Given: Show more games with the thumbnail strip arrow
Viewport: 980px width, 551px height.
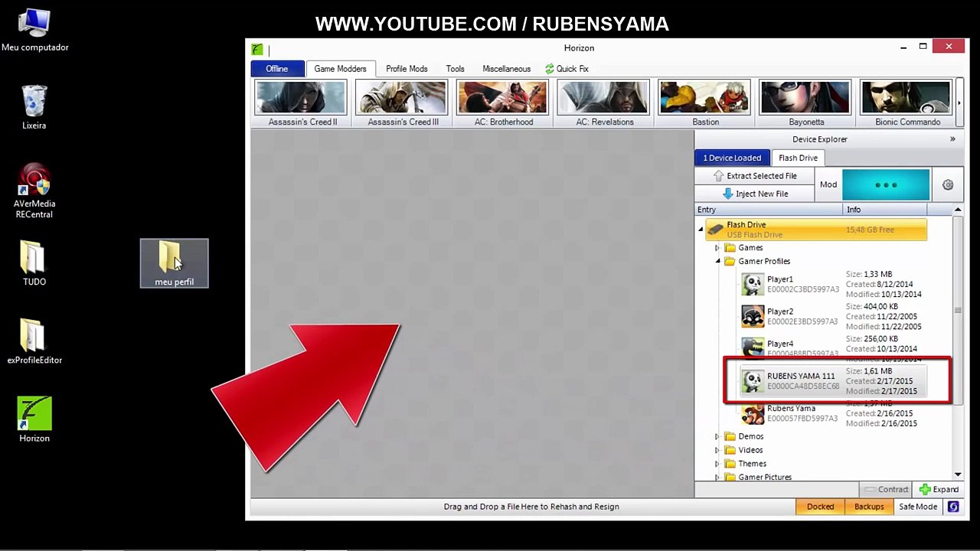Looking at the screenshot, I should 959,103.
